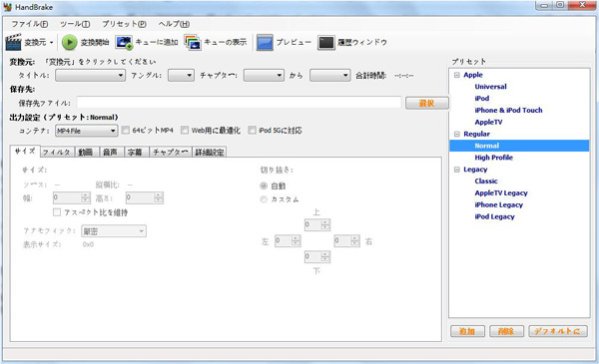
Task: Select the iPhone Legacy preset
Action: click(x=498, y=204)
